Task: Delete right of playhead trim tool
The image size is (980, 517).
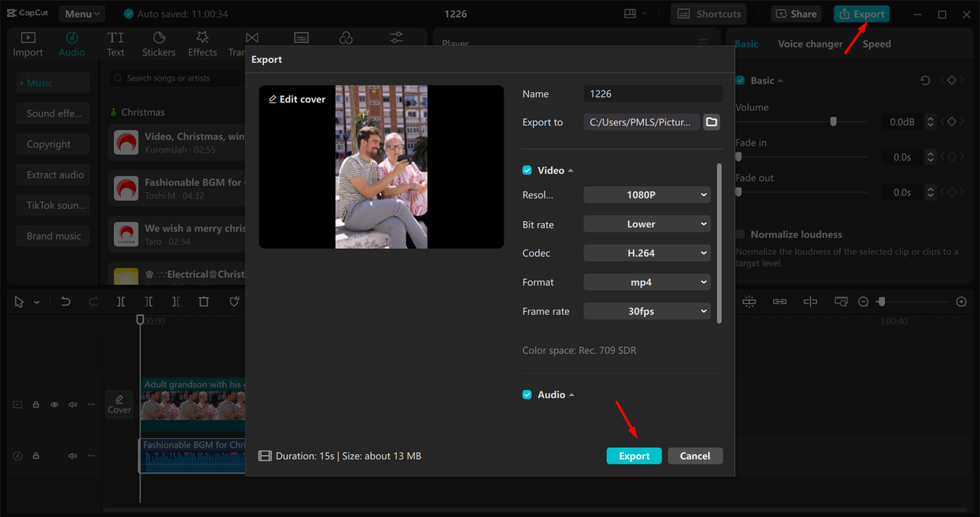Action: (x=176, y=302)
